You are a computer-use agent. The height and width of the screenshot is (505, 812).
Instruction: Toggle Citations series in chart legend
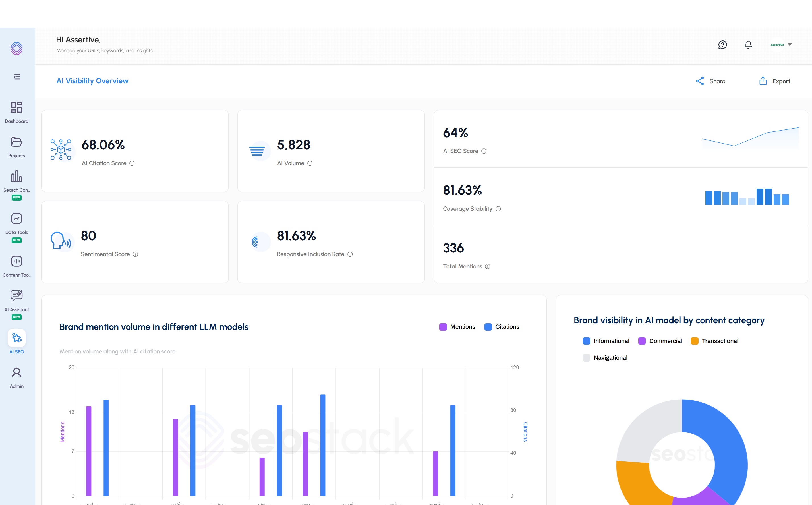coord(502,327)
